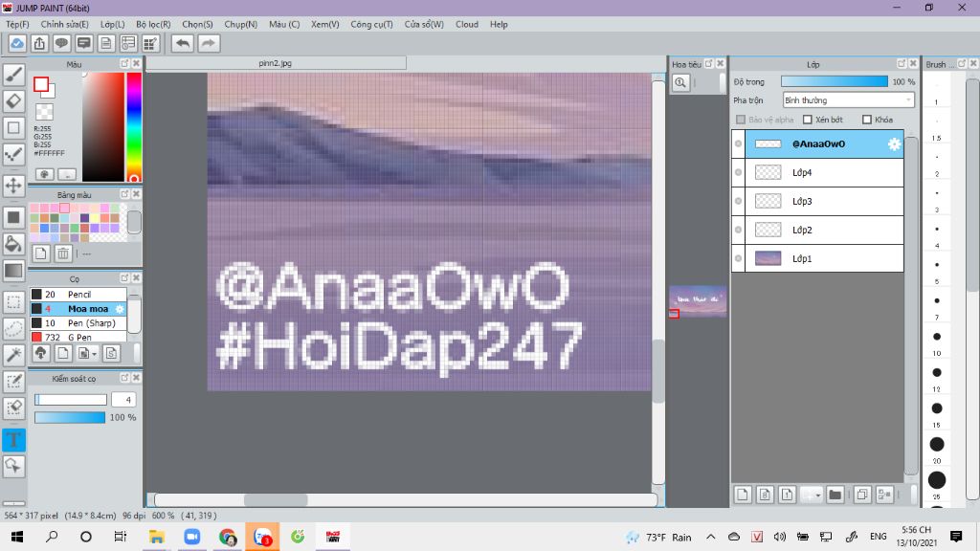Select the transparent color swatch
The height and width of the screenshot is (551, 980).
click(44, 112)
